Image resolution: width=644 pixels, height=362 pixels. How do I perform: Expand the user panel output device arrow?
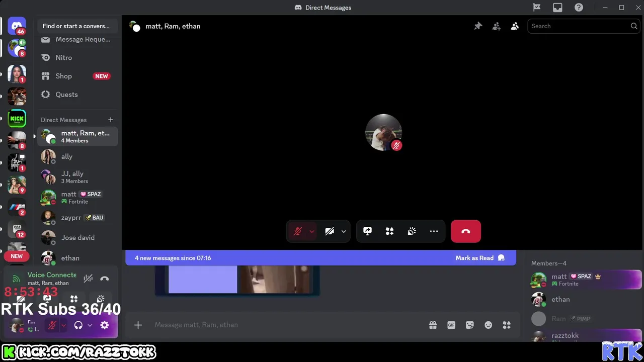coord(90,325)
